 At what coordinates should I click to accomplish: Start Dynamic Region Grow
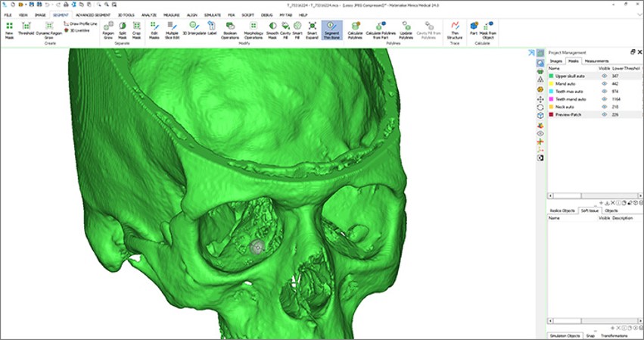click(49, 30)
